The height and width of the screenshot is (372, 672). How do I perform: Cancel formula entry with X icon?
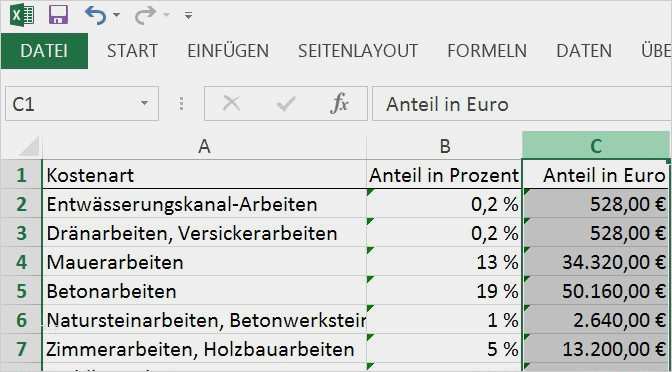(x=231, y=103)
